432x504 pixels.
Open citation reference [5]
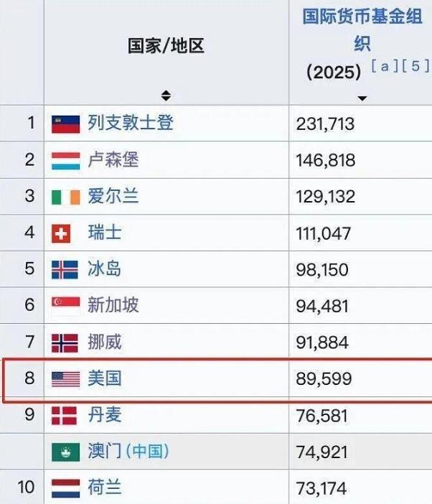[x=415, y=66]
